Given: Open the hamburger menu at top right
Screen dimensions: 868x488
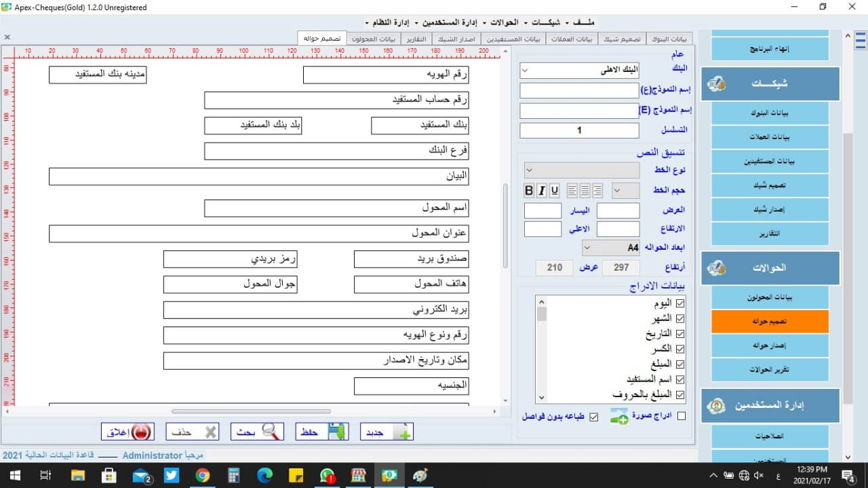Looking at the screenshot, I should [x=860, y=41].
